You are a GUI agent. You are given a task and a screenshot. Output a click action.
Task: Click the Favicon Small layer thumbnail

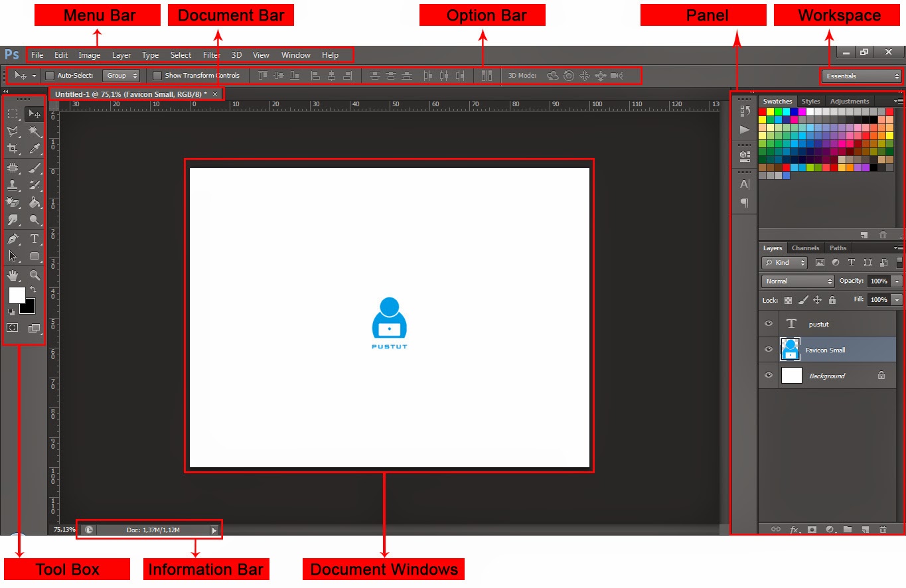pos(791,349)
